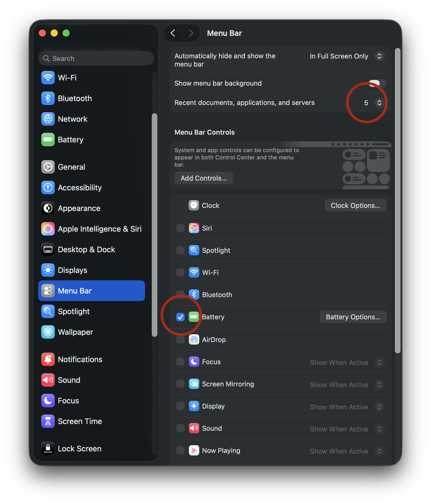The height and width of the screenshot is (504, 431).
Task: Enable the Siri checkbox
Action: tap(180, 228)
